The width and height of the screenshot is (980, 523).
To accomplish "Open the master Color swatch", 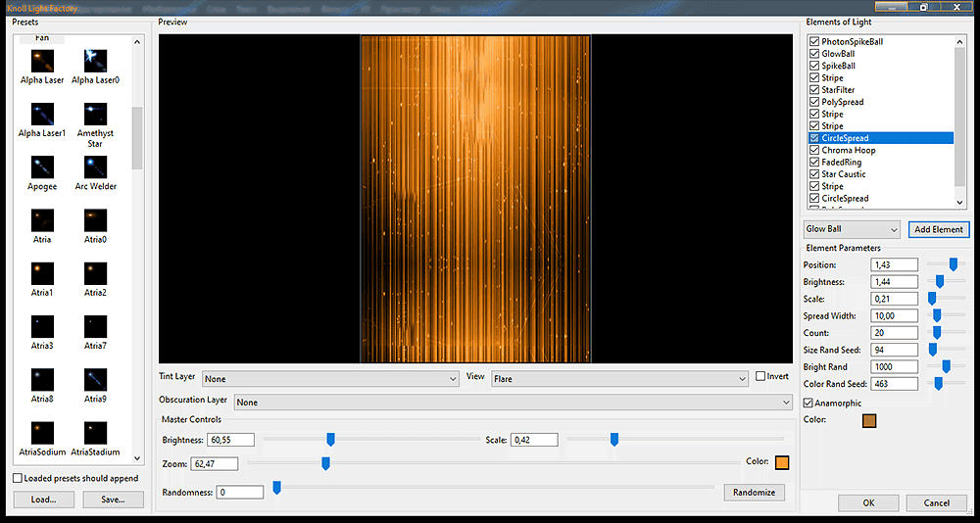I will coord(782,462).
